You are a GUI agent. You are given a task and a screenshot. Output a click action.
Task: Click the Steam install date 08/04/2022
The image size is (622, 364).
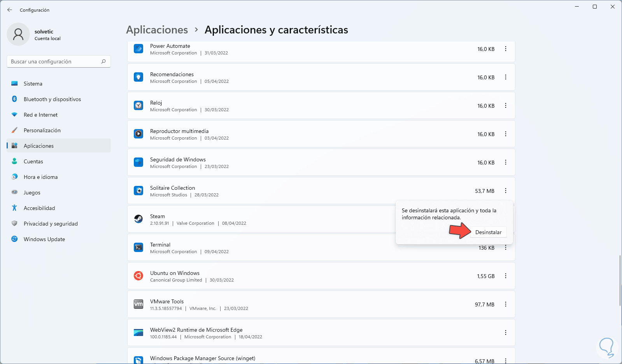(x=234, y=223)
